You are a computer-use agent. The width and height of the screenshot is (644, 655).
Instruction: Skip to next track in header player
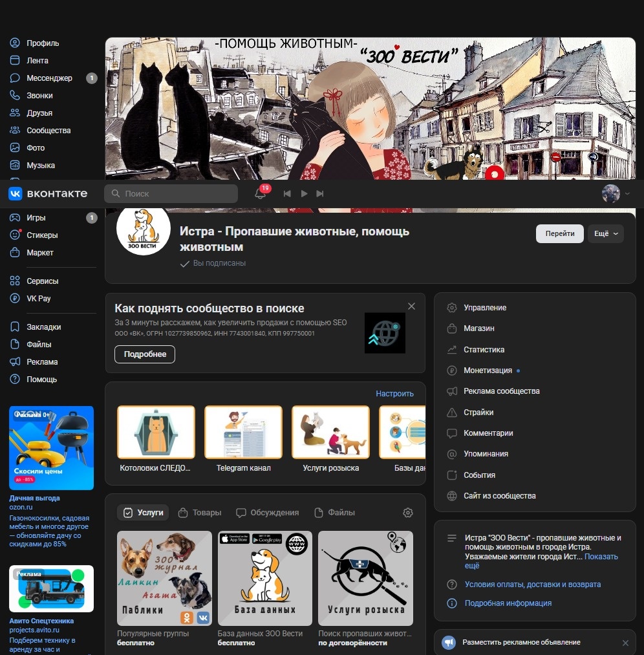click(320, 193)
